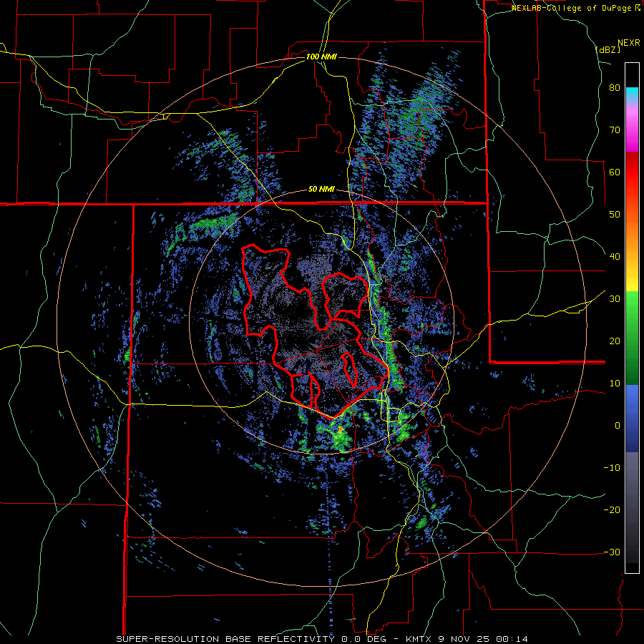
Task: Click the 30 value on the dBZ scale
Action: [615, 299]
